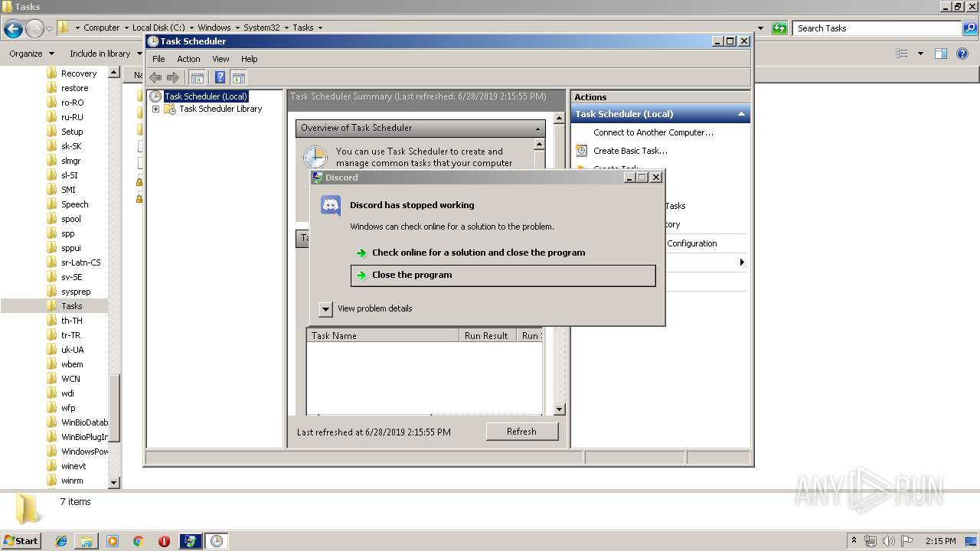
Task: Open the Explorer view options dropdown arrow
Action: click(920, 54)
